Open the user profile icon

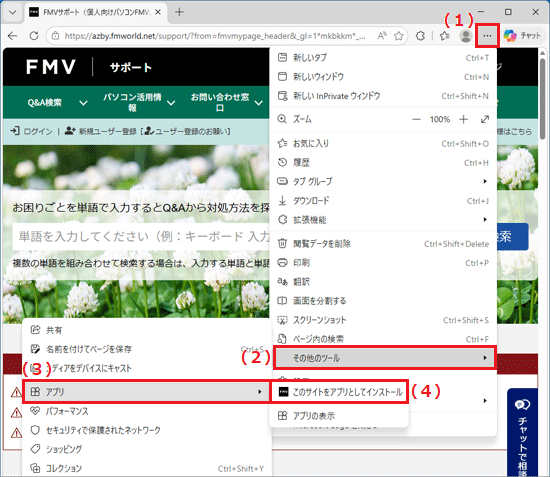pos(465,35)
